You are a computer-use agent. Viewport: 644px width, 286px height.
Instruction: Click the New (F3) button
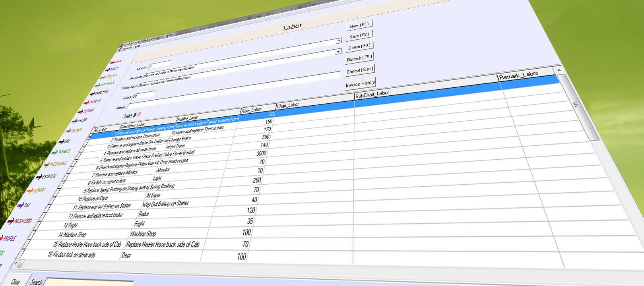[359, 25]
